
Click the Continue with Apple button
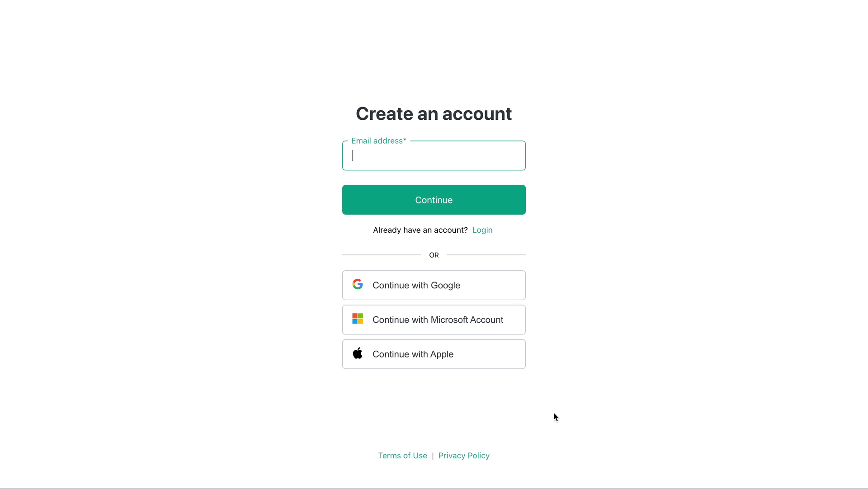[434, 354]
